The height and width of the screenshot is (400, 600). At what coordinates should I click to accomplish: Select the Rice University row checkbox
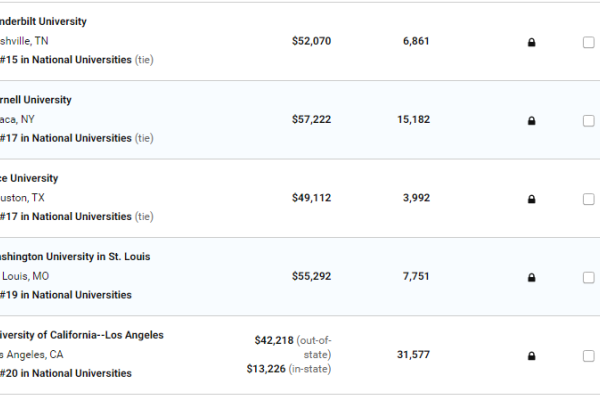588,198
